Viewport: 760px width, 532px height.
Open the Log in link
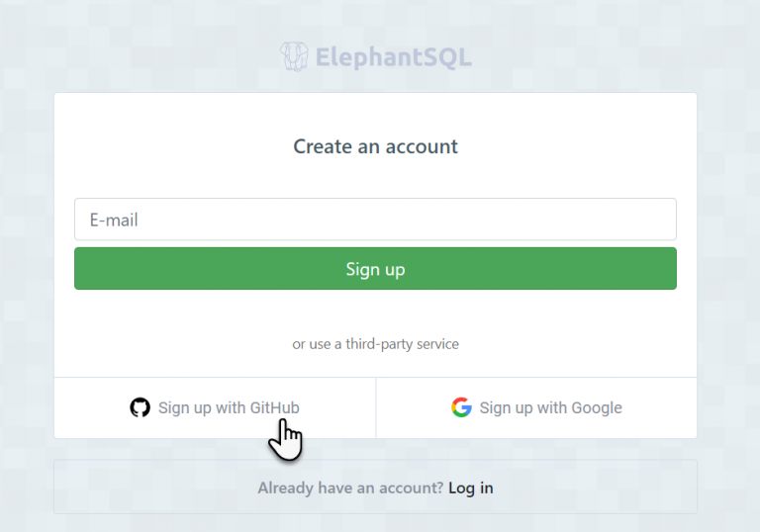coord(470,488)
